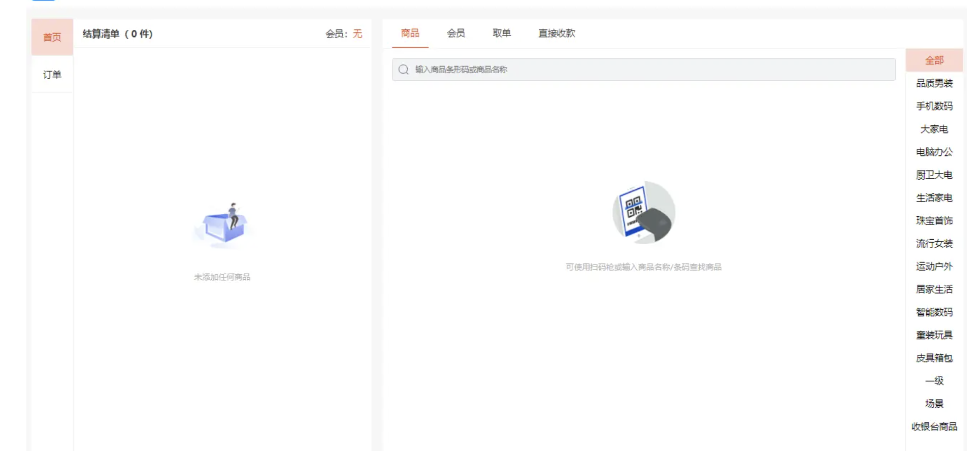Select the 品质男装 category
This screenshot has height=459, width=980.
[x=934, y=83]
